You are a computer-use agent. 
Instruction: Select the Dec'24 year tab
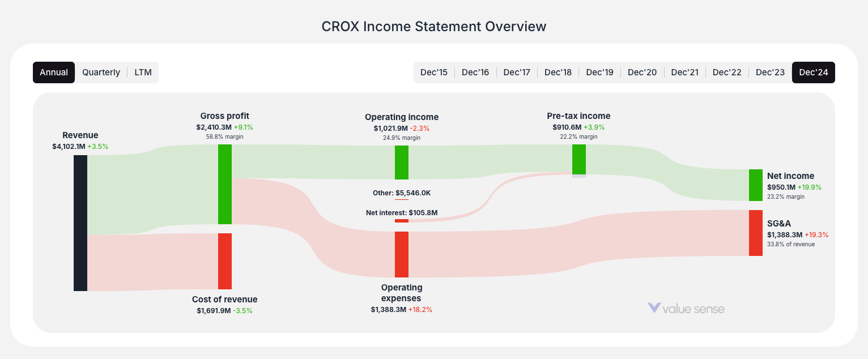click(814, 72)
